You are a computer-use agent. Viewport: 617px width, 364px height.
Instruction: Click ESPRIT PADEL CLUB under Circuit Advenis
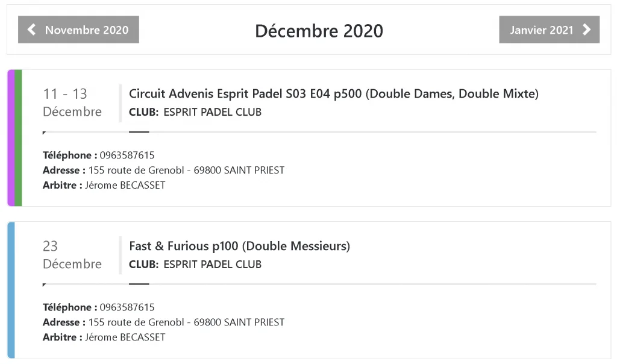[x=212, y=112]
